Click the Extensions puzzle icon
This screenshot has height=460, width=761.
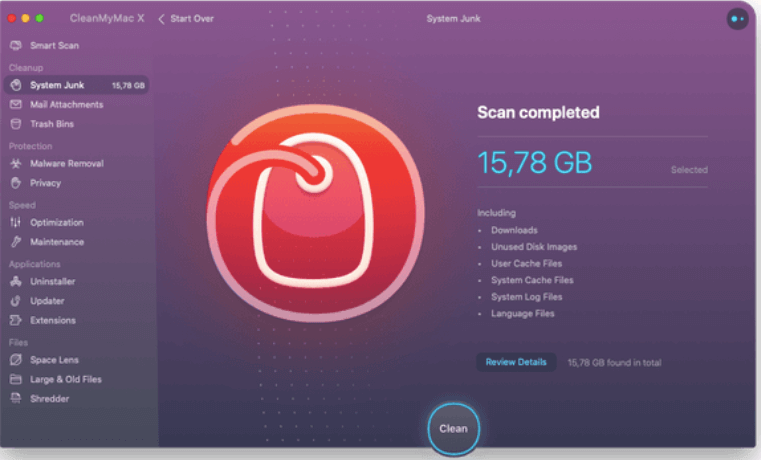(x=16, y=320)
